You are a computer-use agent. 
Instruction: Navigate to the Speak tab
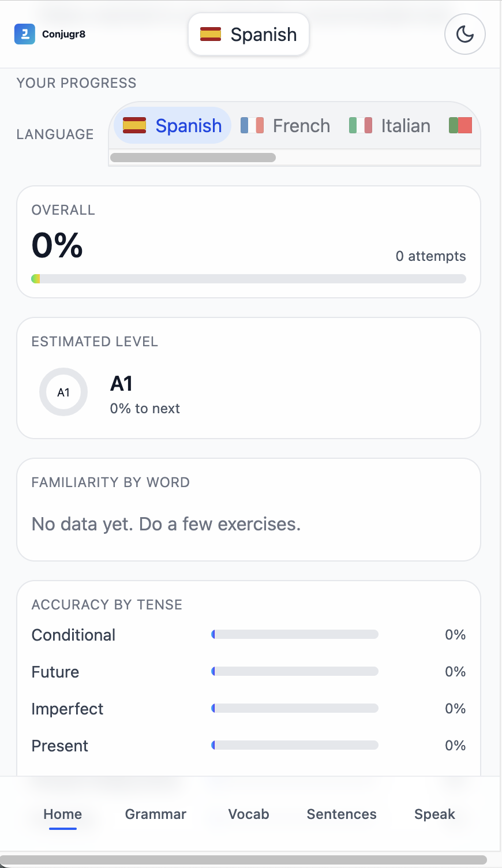coord(434,814)
